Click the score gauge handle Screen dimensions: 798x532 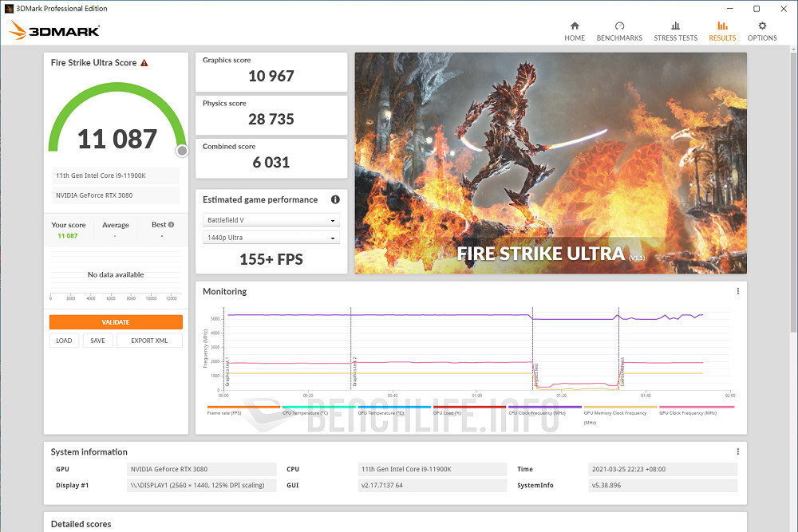(x=181, y=150)
